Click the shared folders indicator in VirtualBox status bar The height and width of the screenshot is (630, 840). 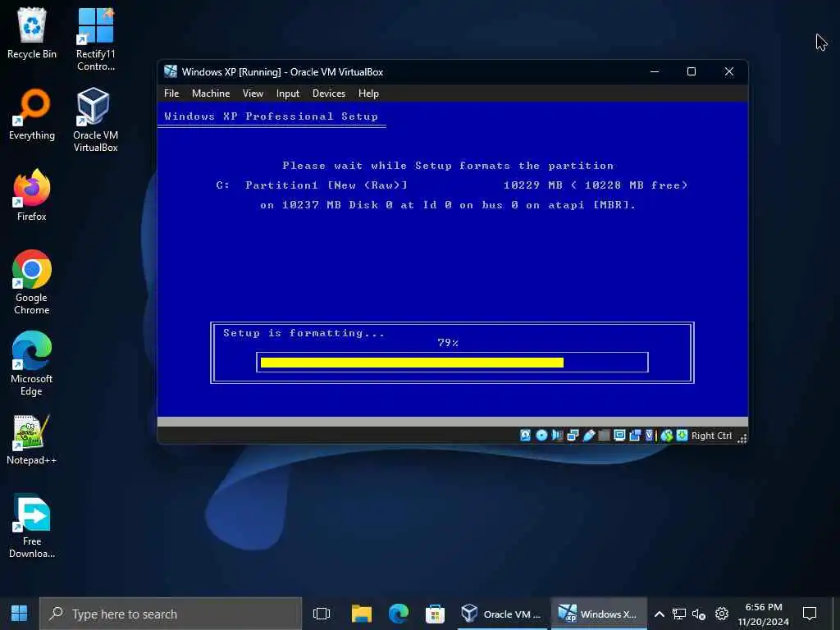pyautogui.click(x=604, y=436)
